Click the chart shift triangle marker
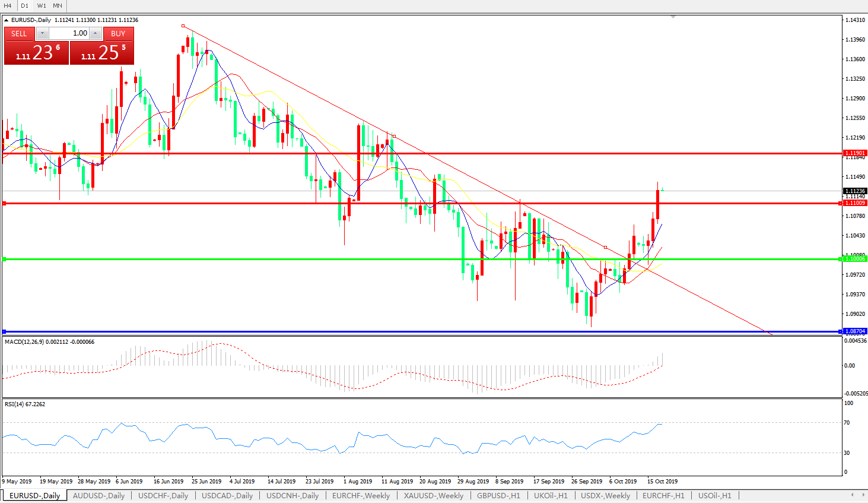This screenshot has width=868, height=503. [673, 17]
